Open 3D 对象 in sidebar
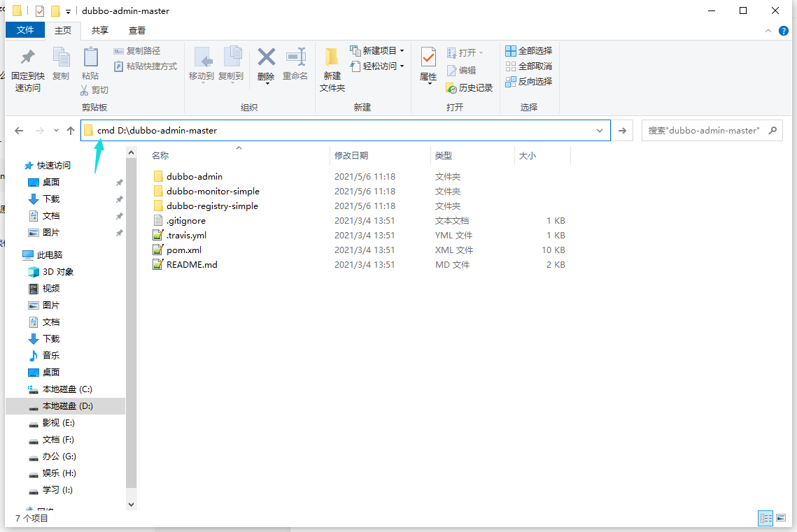Viewport: 797px width, 532px height. click(x=58, y=271)
